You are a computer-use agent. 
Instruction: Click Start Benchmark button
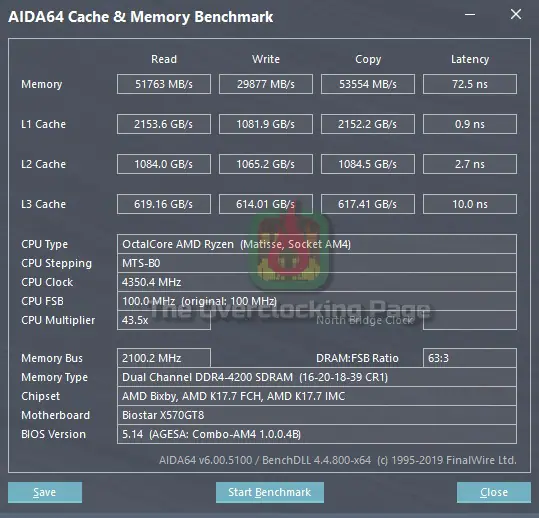(x=270, y=492)
